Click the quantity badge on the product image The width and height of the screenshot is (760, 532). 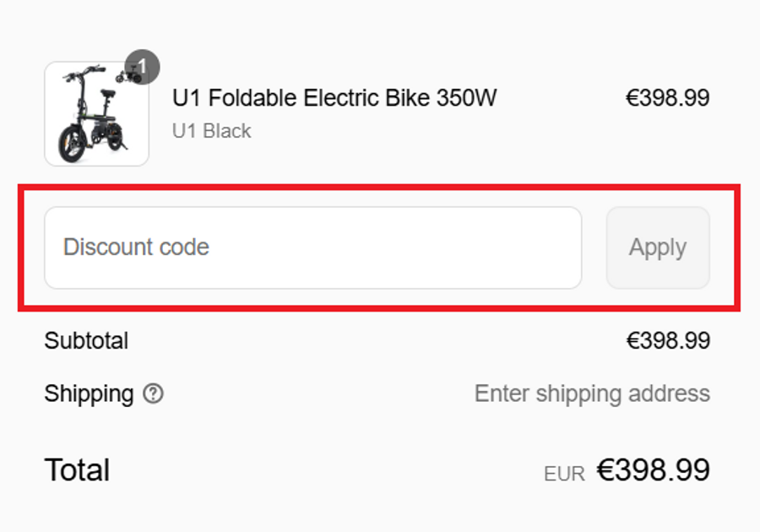(x=143, y=68)
